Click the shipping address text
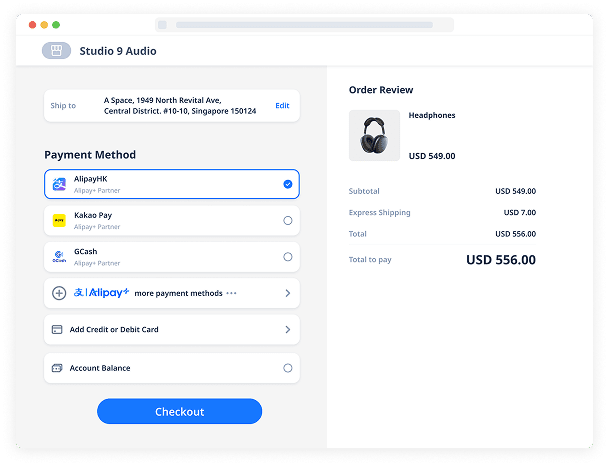609x466 pixels. click(x=180, y=106)
